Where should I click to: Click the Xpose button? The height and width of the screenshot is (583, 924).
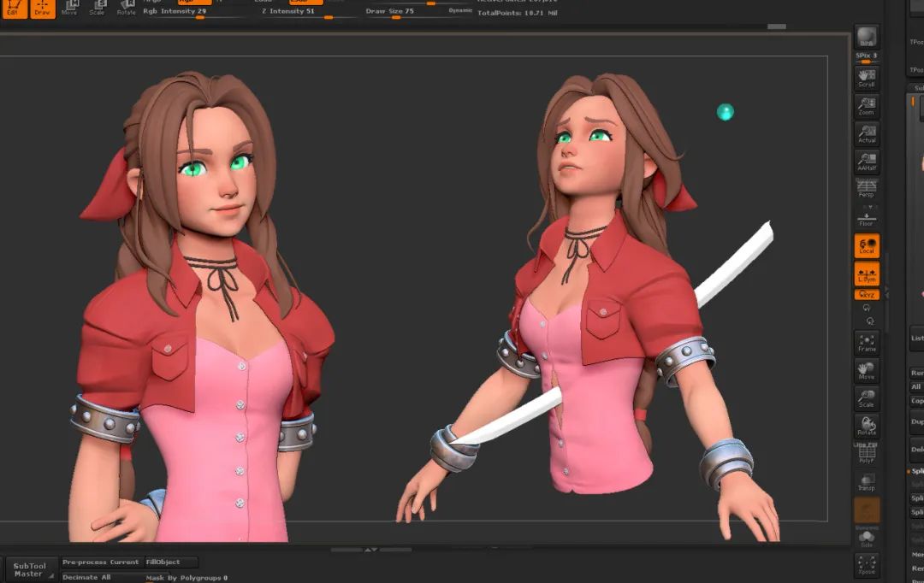(x=866, y=565)
